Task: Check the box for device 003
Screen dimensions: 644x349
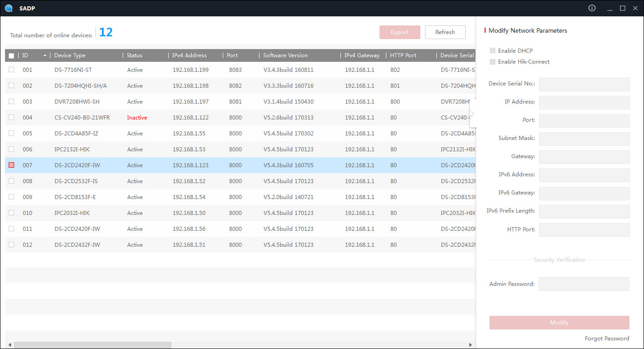Action: tap(11, 101)
